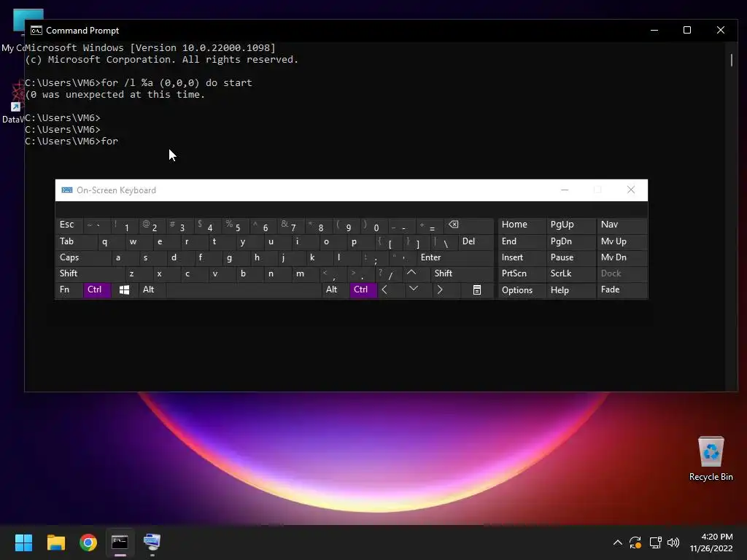Click the End key
The height and width of the screenshot is (560, 747).
point(522,241)
